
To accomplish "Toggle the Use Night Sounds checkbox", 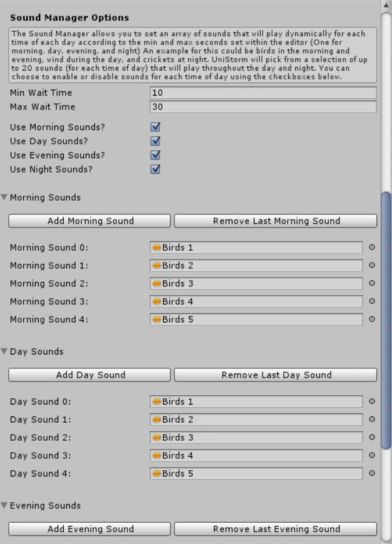I will (156, 169).
